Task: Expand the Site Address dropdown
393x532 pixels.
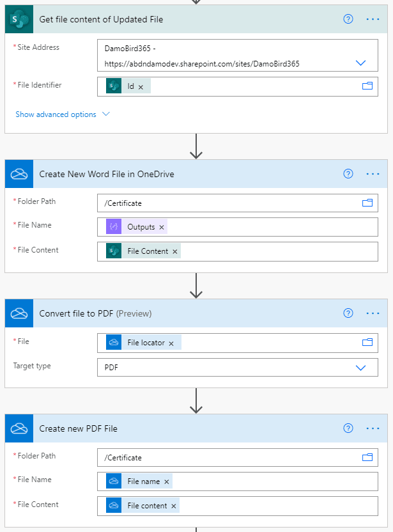Action: [x=360, y=63]
